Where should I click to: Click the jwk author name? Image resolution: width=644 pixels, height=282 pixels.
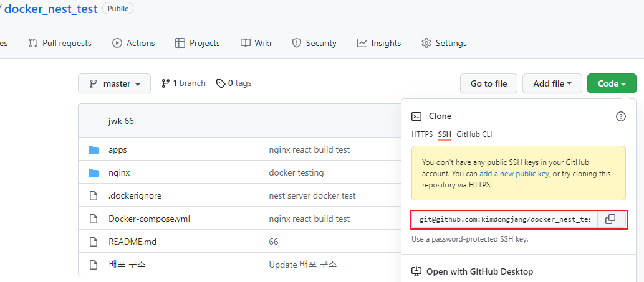[115, 121]
